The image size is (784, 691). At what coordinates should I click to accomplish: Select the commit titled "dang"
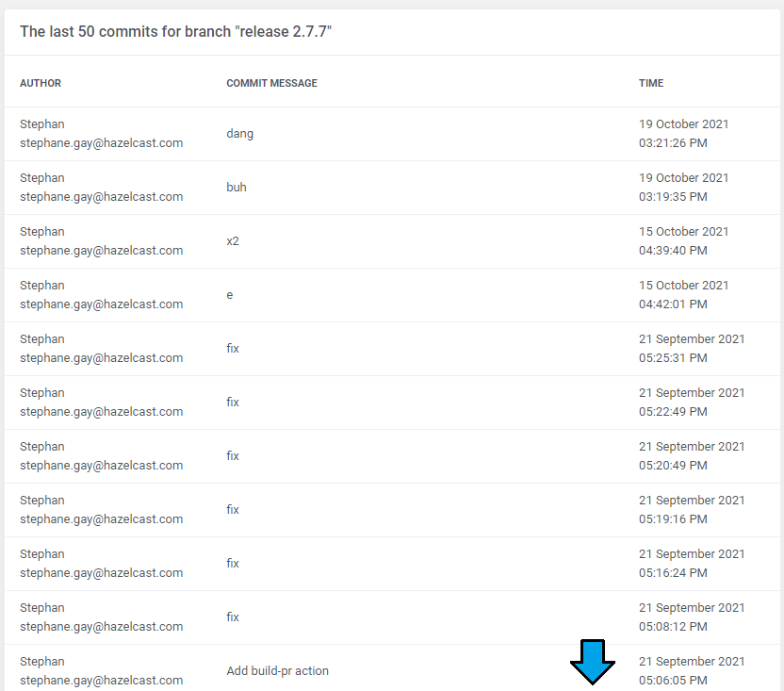[240, 134]
